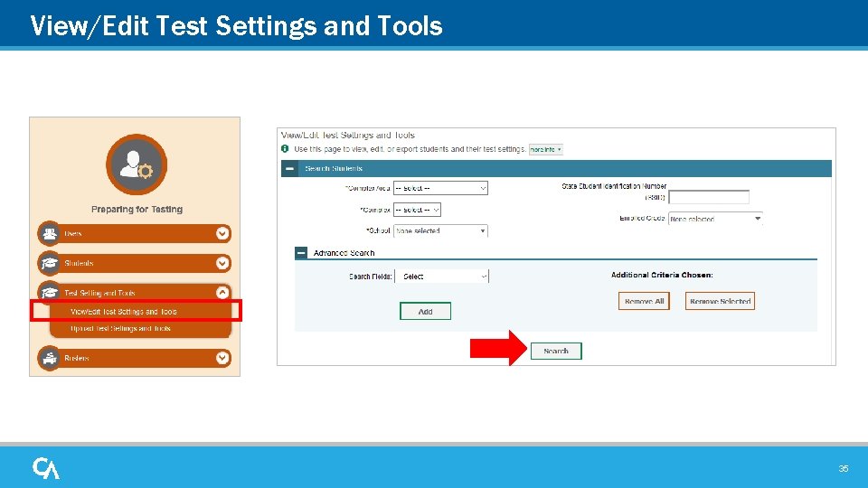The height and width of the screenshot is (488, 868).
Task: Click the Search button
Action: (x=556, y=351)
